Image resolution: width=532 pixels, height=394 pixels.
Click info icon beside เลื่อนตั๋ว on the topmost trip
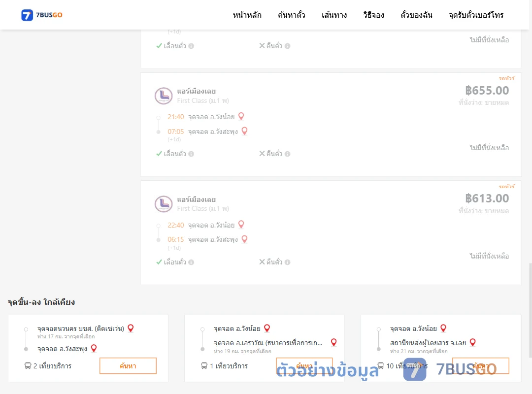pyautogui.click(x=191, y=46)
